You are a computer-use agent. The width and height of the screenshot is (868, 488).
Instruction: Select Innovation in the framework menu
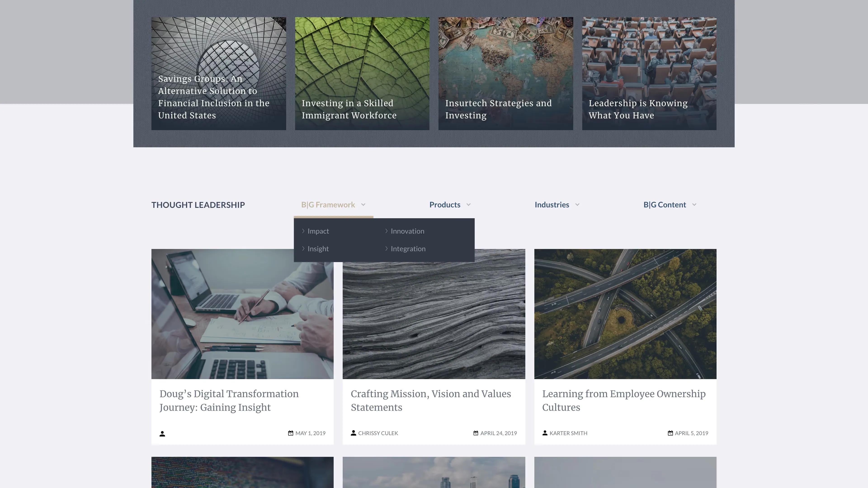[407, 231]
